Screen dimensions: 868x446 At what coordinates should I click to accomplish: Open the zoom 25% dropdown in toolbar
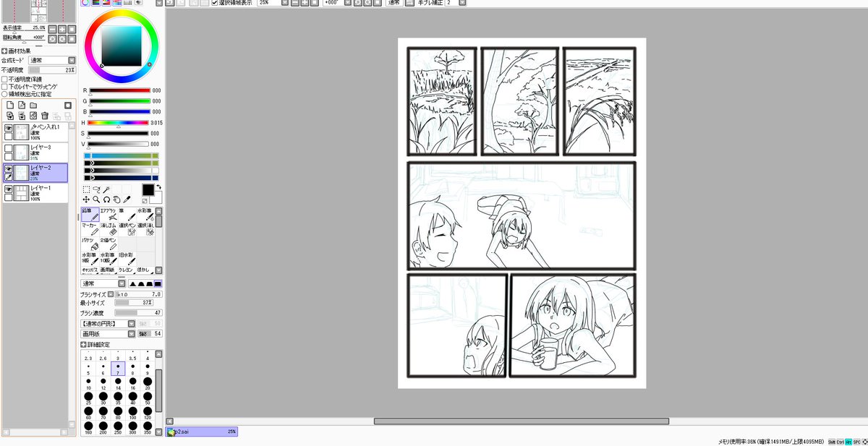coord(285,3)
